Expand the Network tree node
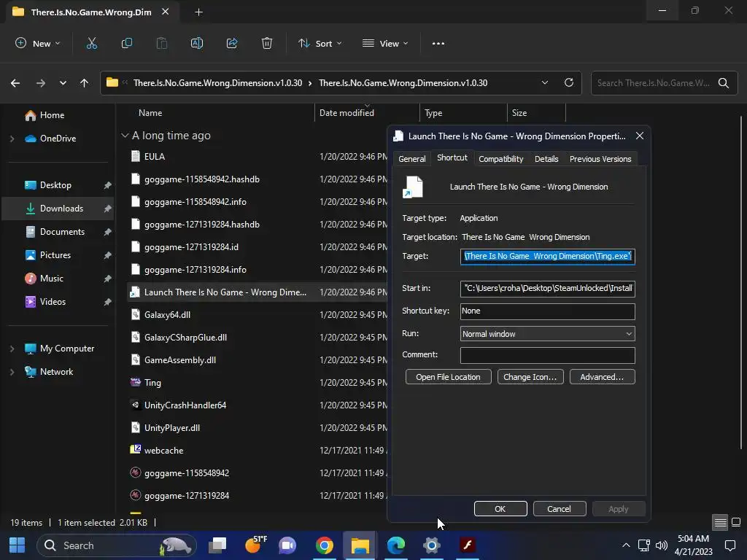 point(12,372)
